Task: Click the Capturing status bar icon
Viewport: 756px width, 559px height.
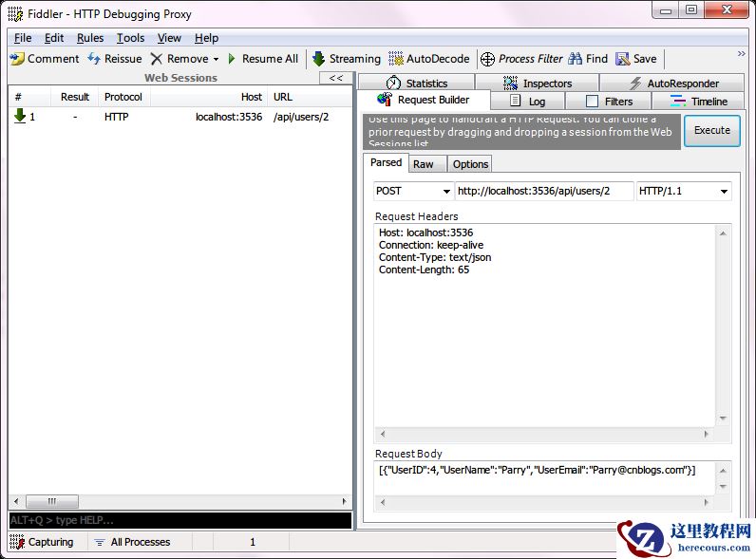Action: 17,542
